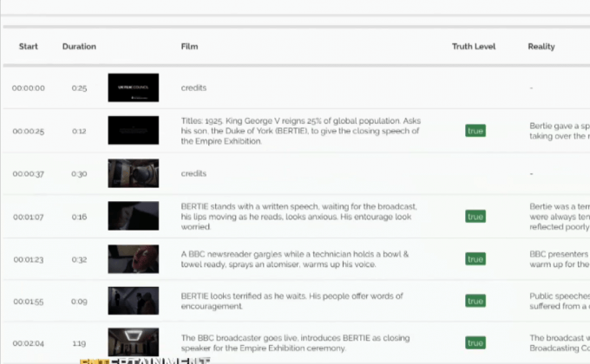This screenshot has width=590, height=364.
Task: Open thumbnail for the 00:02:04 broadcast row
Action: 134,342
